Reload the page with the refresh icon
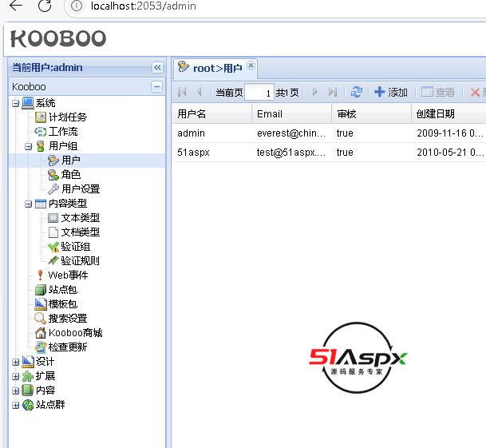Viewport: 486px width, 448px height. [45, 6]
